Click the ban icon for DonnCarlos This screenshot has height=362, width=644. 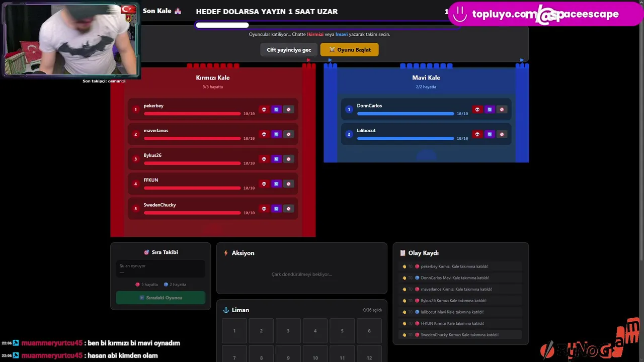[x=502, y=110]
